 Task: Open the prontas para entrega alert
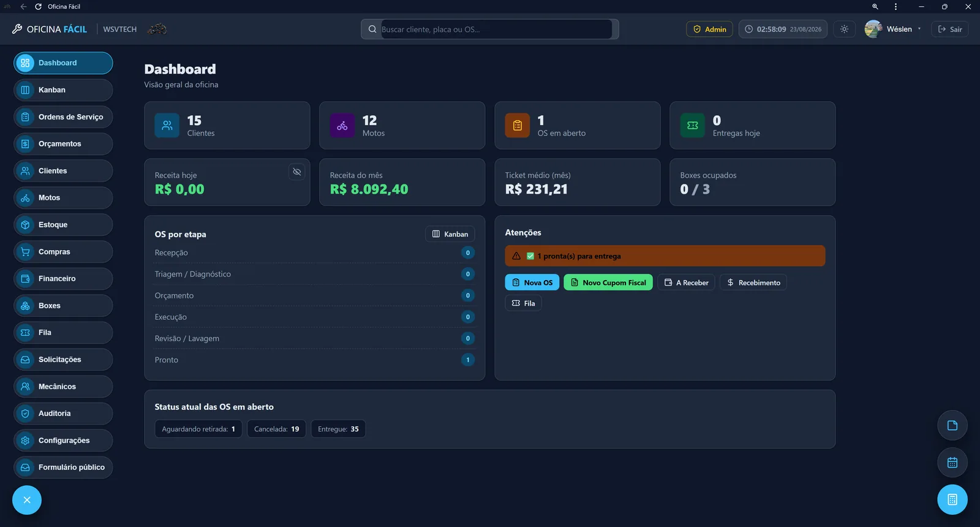(x=665, y=256)
